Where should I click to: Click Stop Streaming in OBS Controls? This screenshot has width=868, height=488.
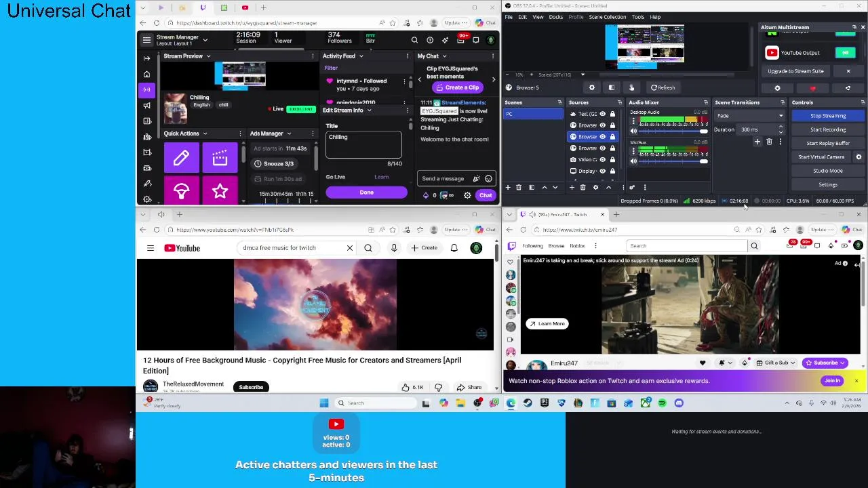click(828, 116)
